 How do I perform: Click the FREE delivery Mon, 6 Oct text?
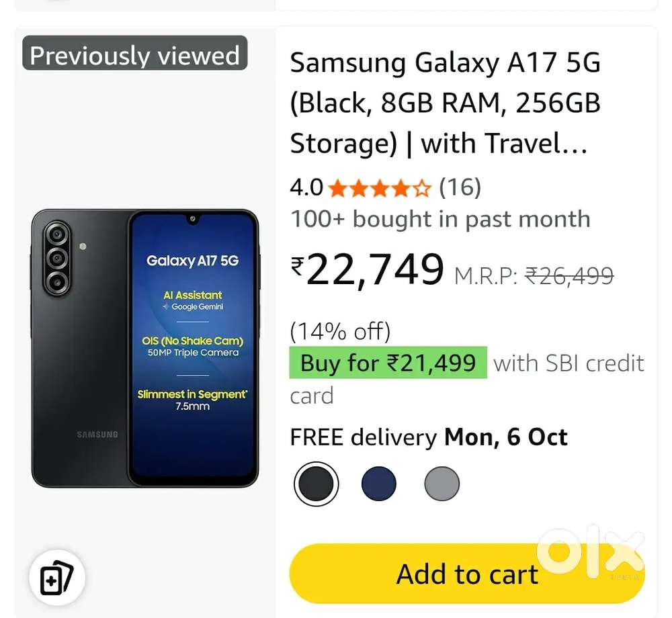[x=429, y=437]
